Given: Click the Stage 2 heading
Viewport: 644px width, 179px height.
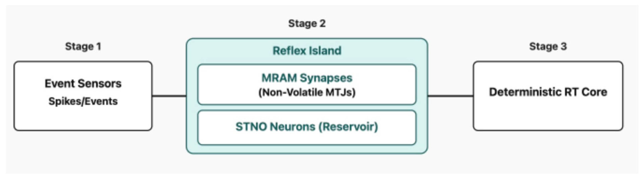Looking at the screenshot, I should click(307, 24).
